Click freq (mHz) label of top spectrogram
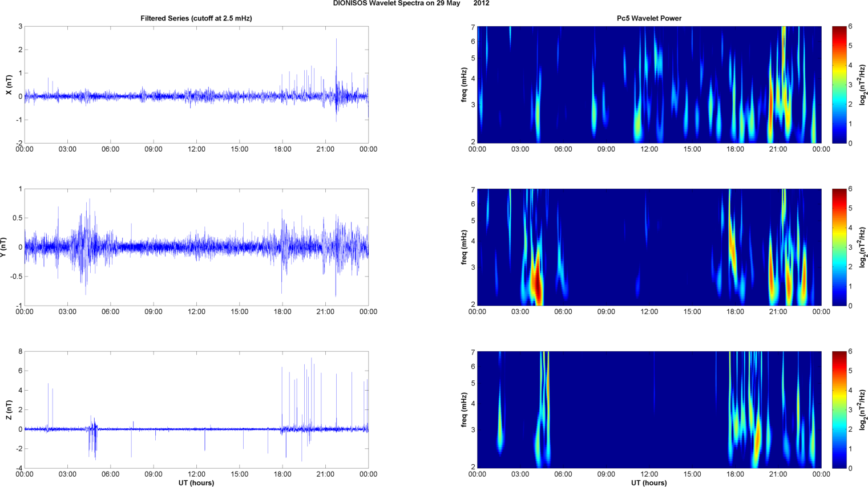This screenshot has width=868, height=487. coord(465,85)
